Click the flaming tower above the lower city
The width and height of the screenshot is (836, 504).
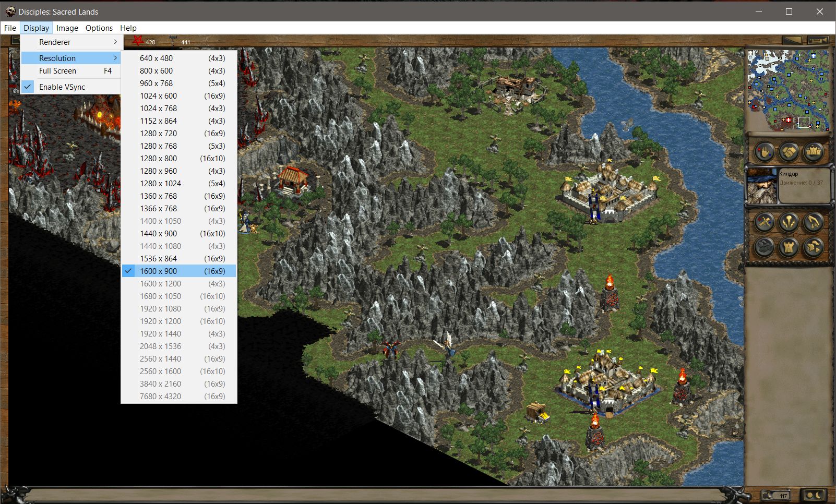[610, 293]
